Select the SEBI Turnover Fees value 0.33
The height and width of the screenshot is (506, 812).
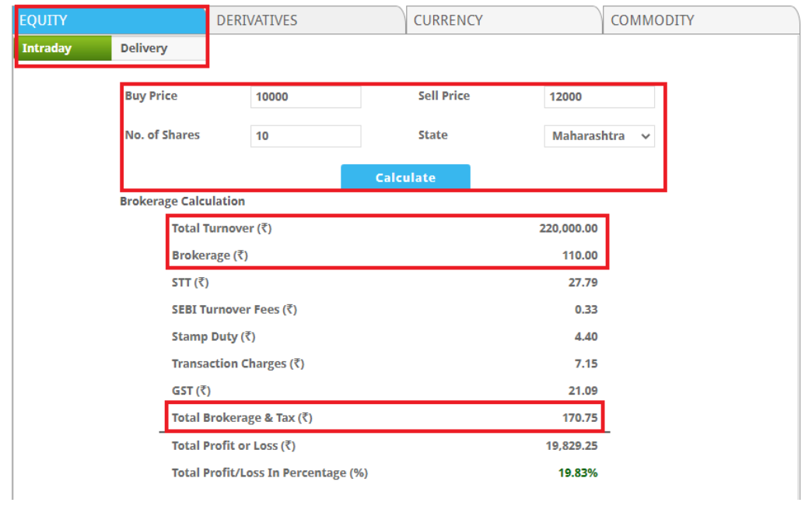[586, 310]
